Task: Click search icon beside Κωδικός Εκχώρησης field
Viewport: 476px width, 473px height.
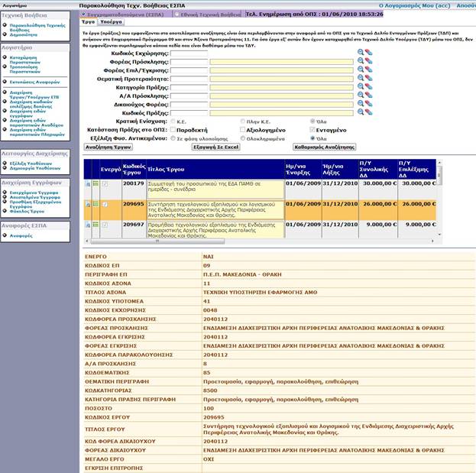Action: tap(359, 53)
